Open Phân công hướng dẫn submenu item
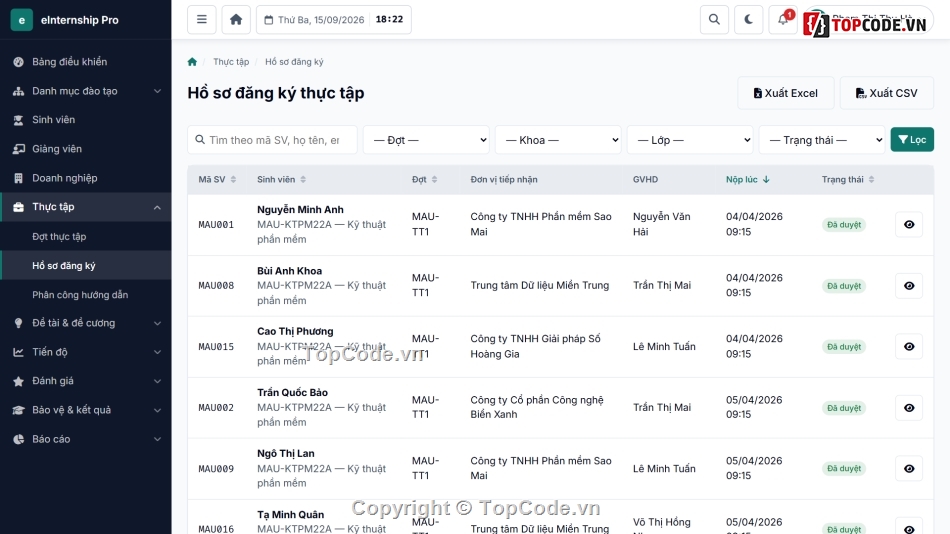 click(x=85, y=295)
